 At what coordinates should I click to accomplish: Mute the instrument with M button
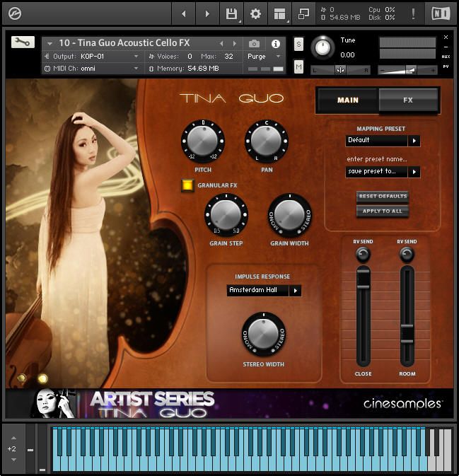click(298, 66)
